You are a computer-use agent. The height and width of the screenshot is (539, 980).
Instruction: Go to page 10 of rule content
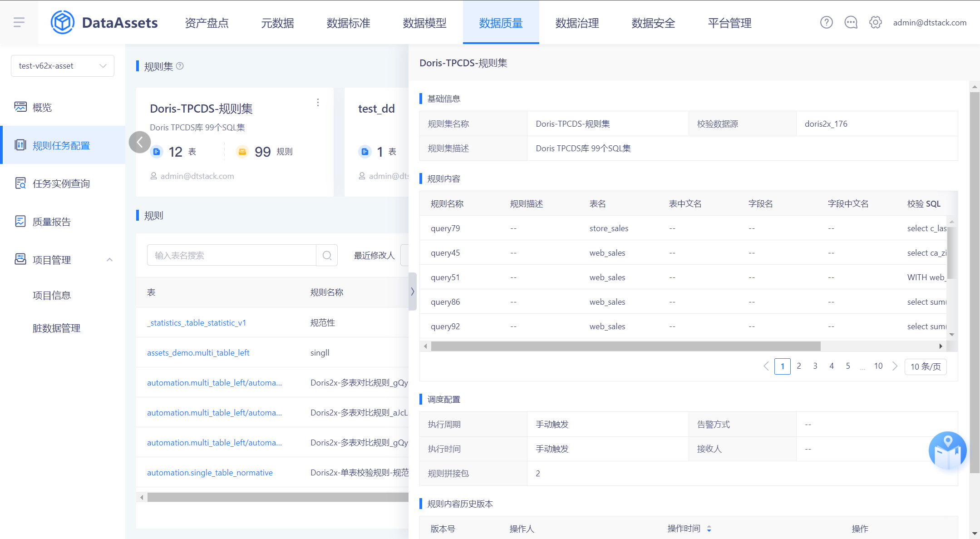click(x=878, y=366)
